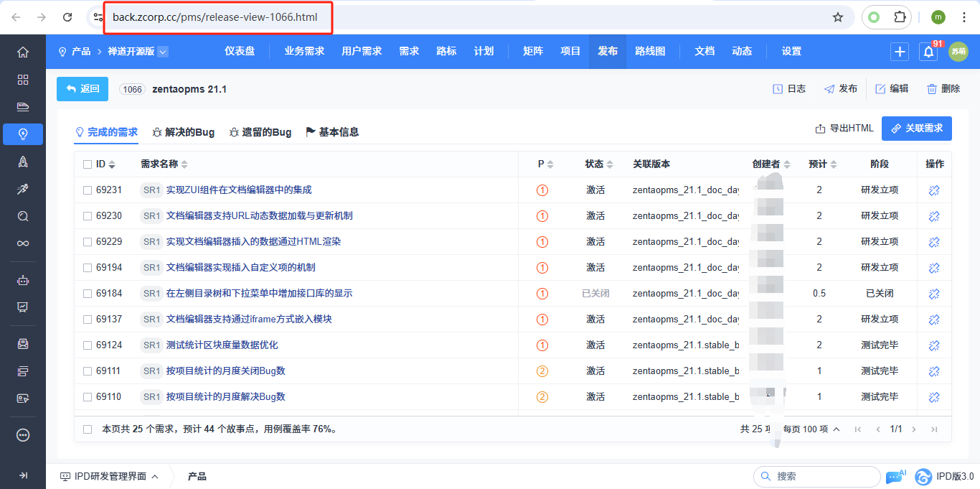Tick the select-all checkbox in table header

tap(88, 164)
